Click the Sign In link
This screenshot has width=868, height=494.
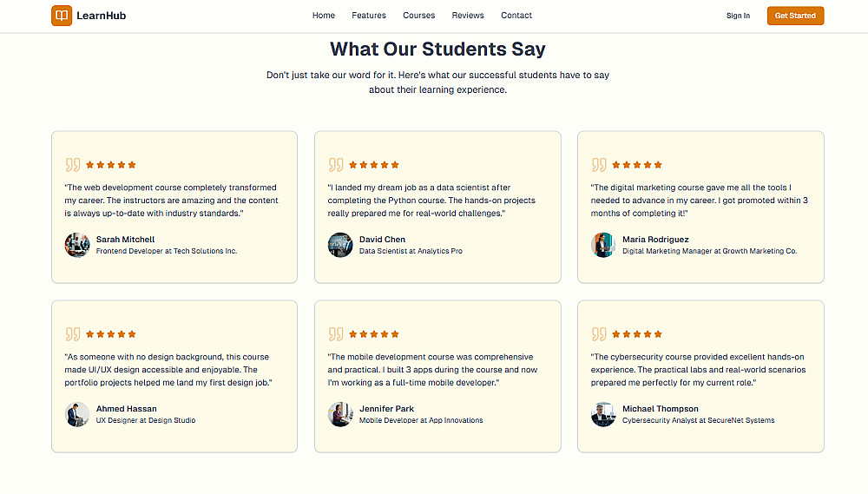738,16
